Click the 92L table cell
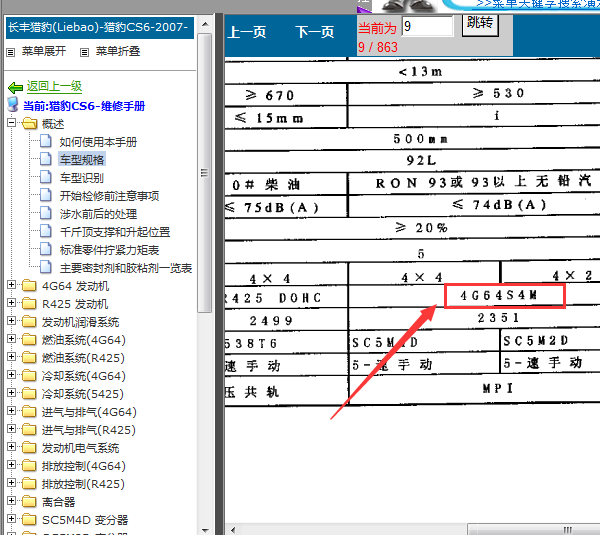600x535 pixels. coord(421,161)
